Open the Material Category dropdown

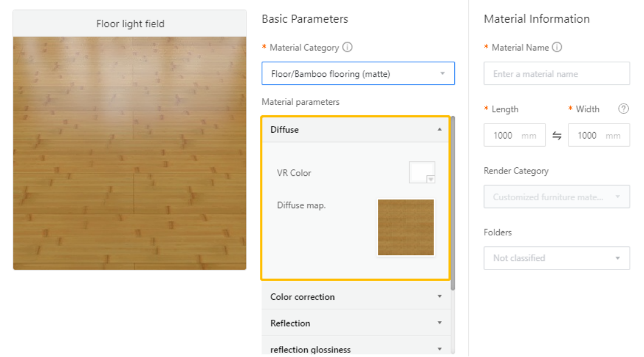tap(358, 74)
